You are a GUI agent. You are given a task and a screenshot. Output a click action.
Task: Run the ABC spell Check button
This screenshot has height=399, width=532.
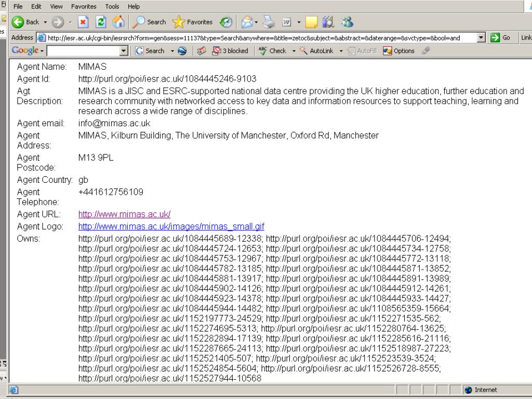tap(272, 51)
